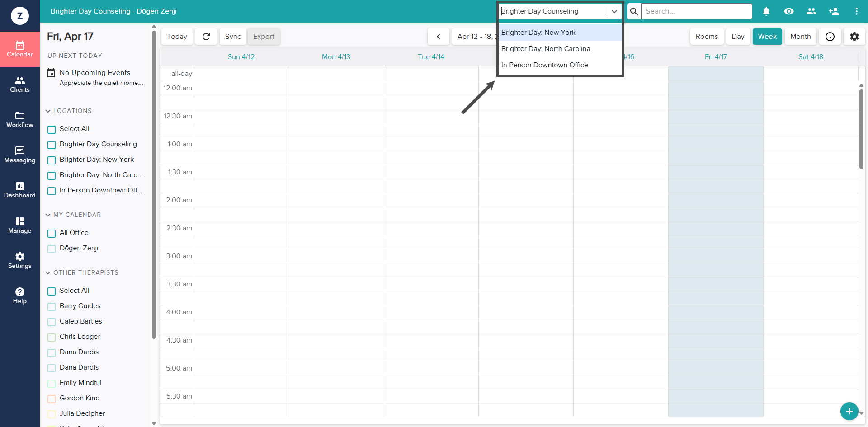Click the search magnifier icon
Screen dimensions: 868x427
pyautogui.click(x=634, y=11)
